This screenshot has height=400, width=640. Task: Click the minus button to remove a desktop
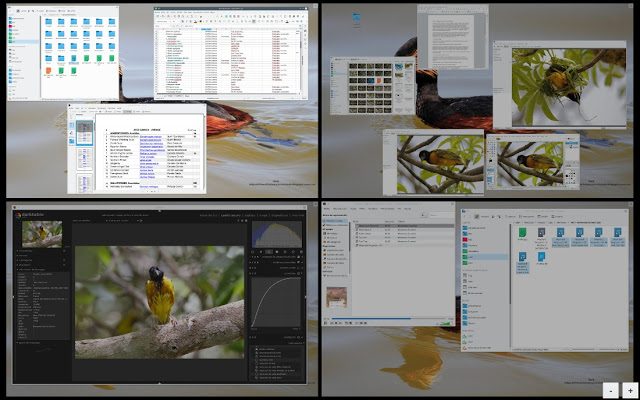click(611, 391)
